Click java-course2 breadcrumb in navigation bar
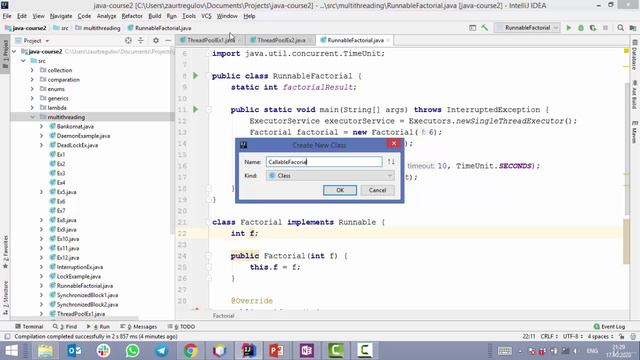Screen dimensions: 640x360 click(25, 28)
